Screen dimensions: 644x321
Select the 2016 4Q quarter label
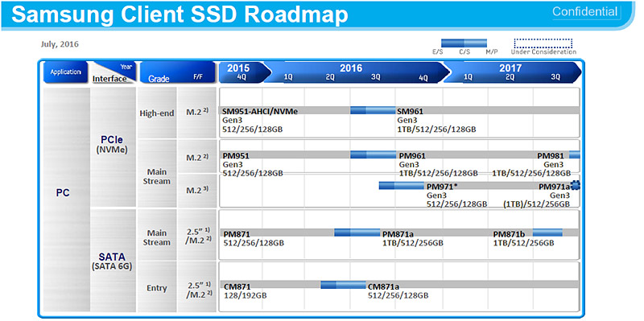tap(423, 77)
